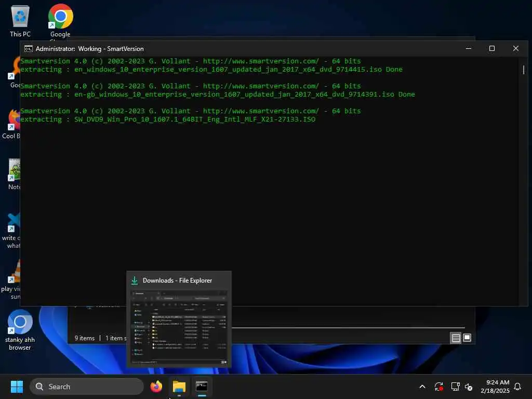Open the stanky ahh browser shortcut

click(x=20, y=330)
